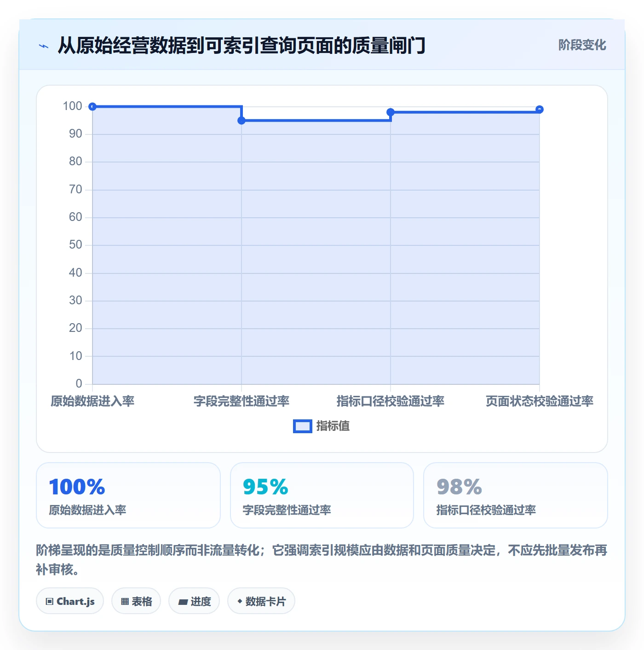Click the description paragraph starting 阶梯呈现的是
Viewport: 644px width, 650px height.
coord(322,560)
